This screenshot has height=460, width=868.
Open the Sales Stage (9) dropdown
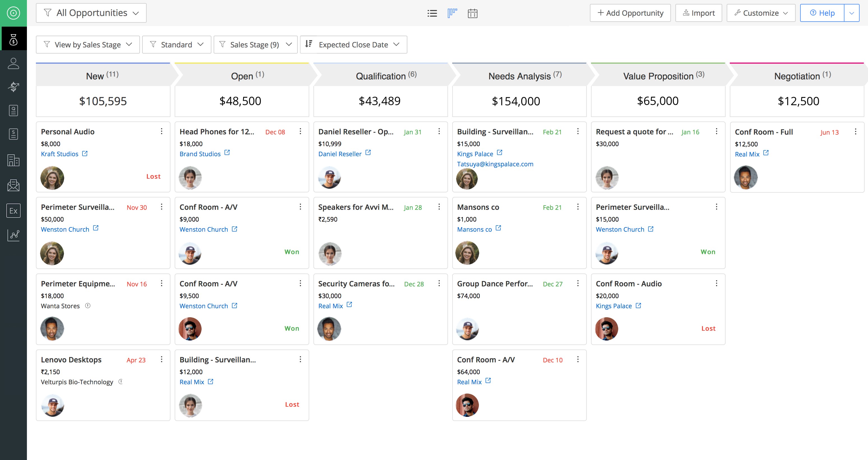(x=255, y=44)
